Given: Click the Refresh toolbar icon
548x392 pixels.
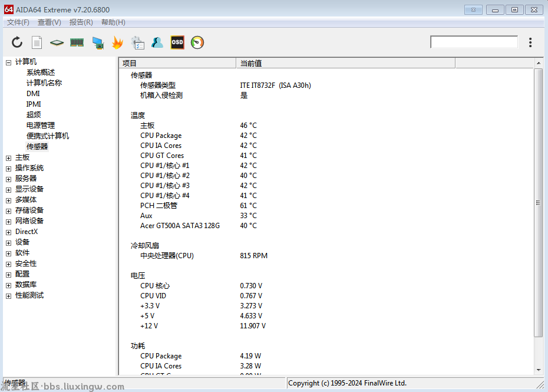Looking at the screenshot, I should (x=17, y=42).
